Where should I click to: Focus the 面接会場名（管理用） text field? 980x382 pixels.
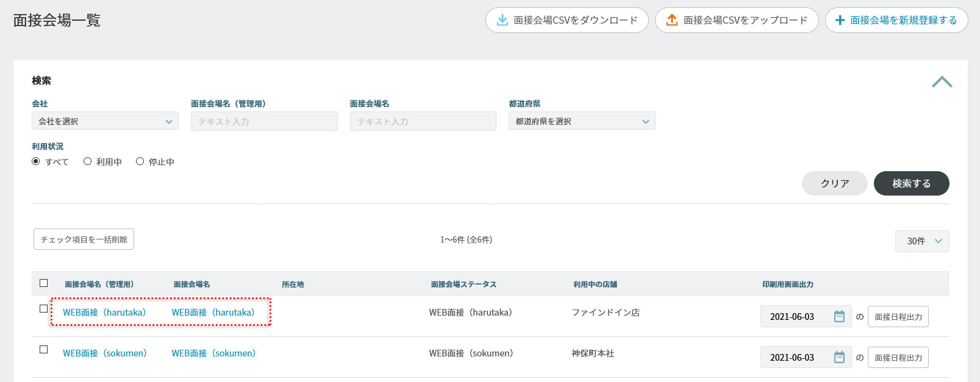(x=264, y=121)
